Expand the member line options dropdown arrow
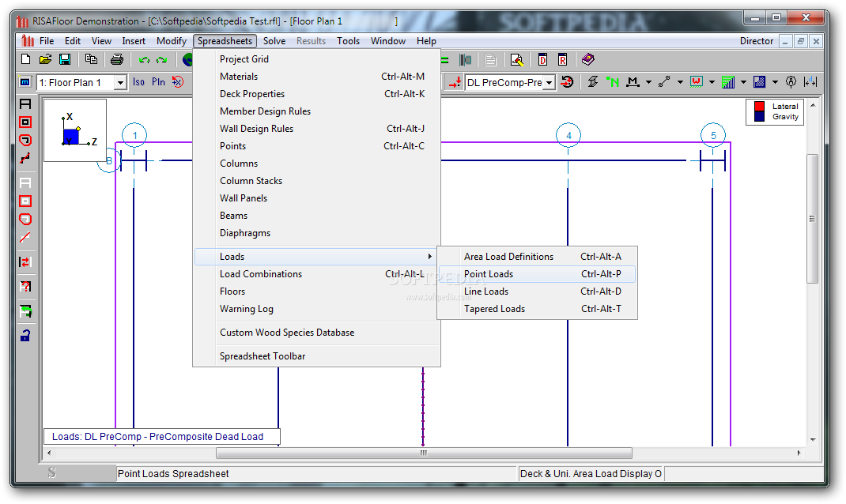 click(680, 82)
